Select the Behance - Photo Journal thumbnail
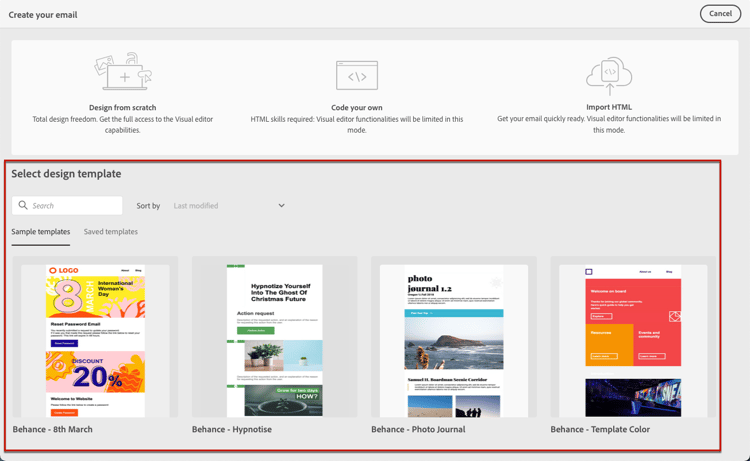The height and width of the screenshot is (461, 750). 454,337
